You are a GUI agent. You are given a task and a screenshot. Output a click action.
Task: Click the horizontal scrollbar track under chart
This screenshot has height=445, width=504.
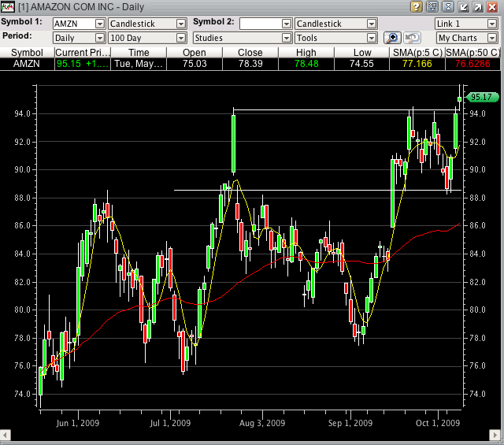(x=252, y=436)
